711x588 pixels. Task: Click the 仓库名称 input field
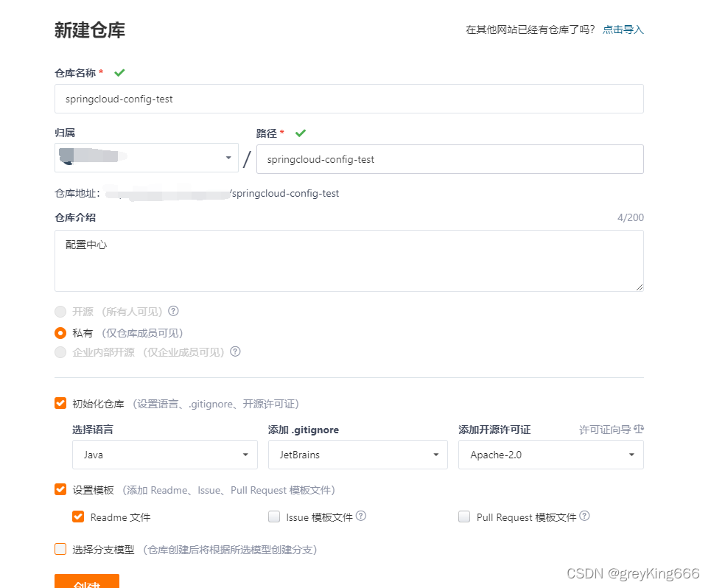pyautogui.click(x=349, y=99)
